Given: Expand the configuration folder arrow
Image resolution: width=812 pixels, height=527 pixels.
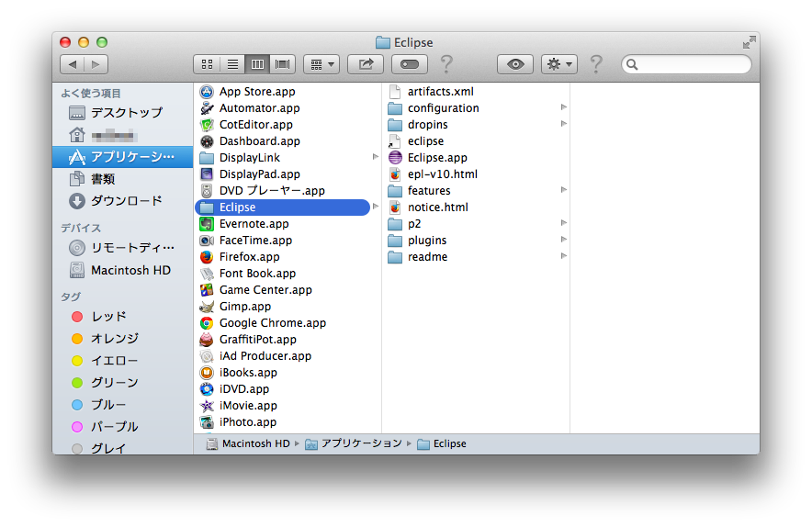Looking at the screenshot, I should coord(564,107).
